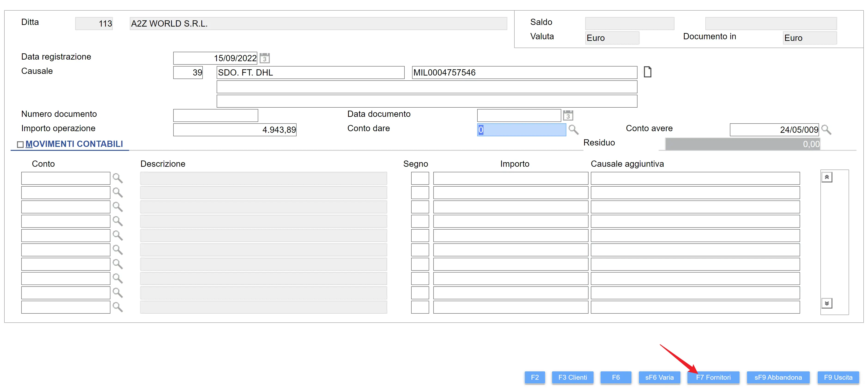
Task: Click the Conto avere search magnifier
Action: pyautogui.click(x=826, y=129)
